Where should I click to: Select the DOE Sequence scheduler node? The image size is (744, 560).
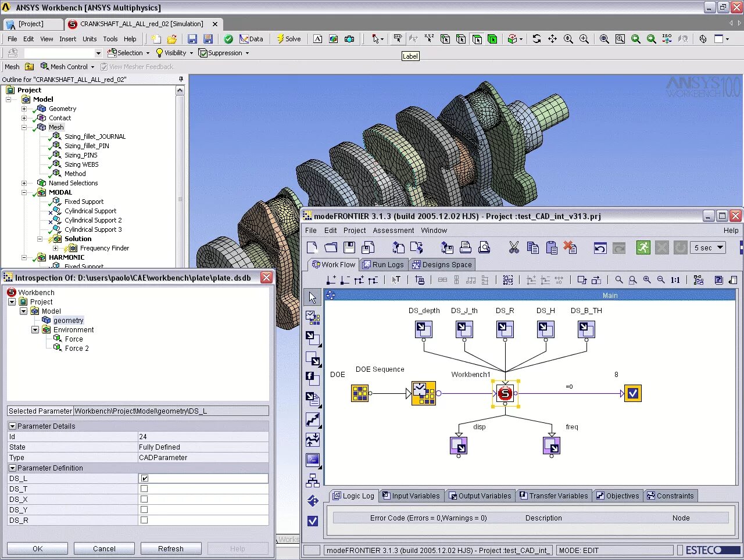[424, 393]
